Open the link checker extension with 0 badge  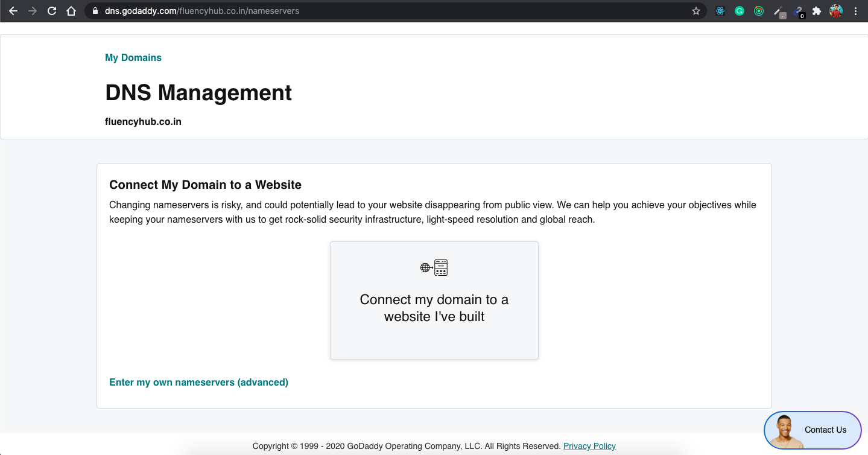tap(799, 11)
